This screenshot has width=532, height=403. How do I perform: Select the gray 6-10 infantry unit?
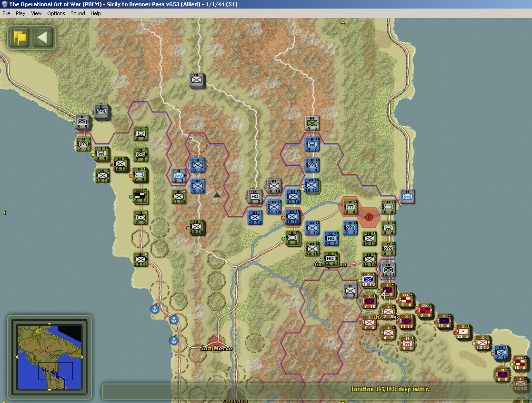click(274, 186)
